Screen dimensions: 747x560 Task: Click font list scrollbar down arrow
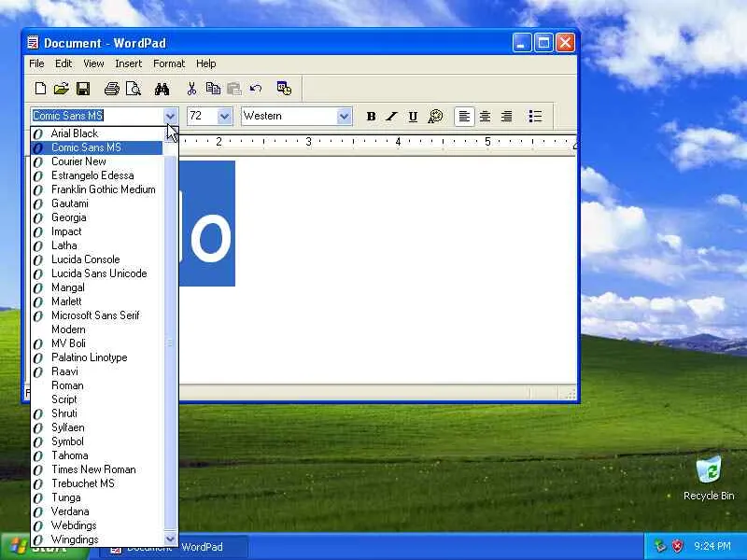tap(170, 539)
